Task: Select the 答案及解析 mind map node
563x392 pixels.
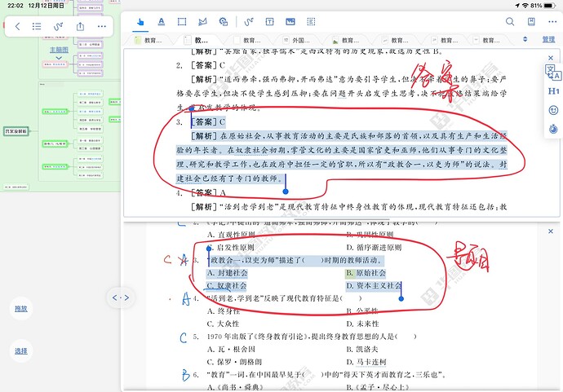Action: [16, 131]
